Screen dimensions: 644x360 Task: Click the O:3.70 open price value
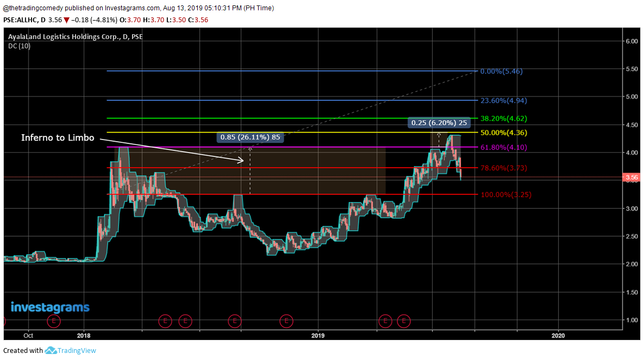[130, 20]
